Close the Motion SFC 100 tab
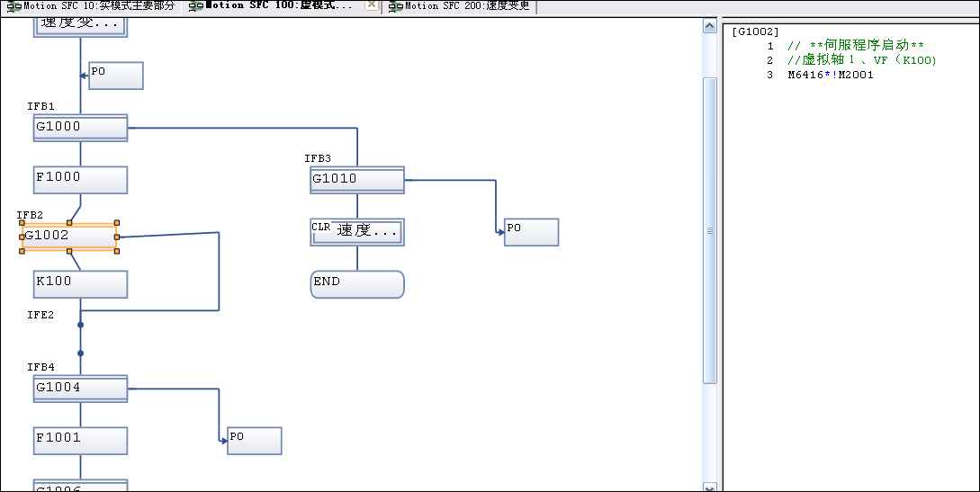This screenshot has height=492, width=980. click(371, 5)
